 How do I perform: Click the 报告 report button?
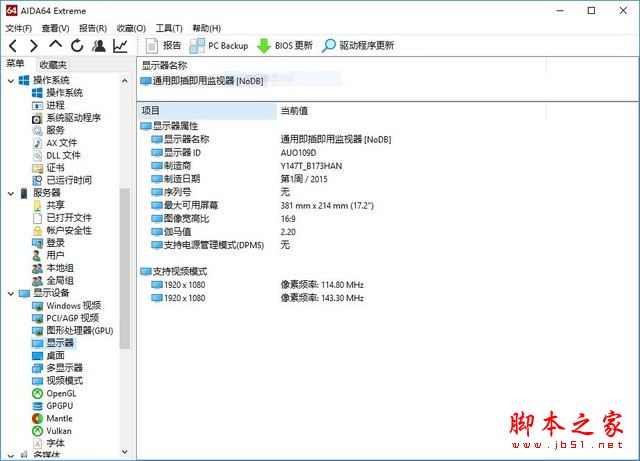point(163,45)
